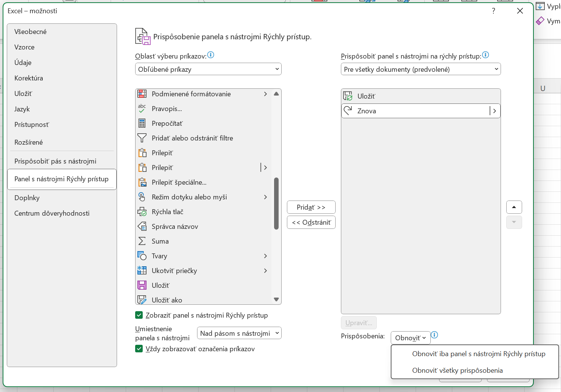561x392 pixels.
Task: Click the Pridať >> button
Action: [x=311, y=207]
